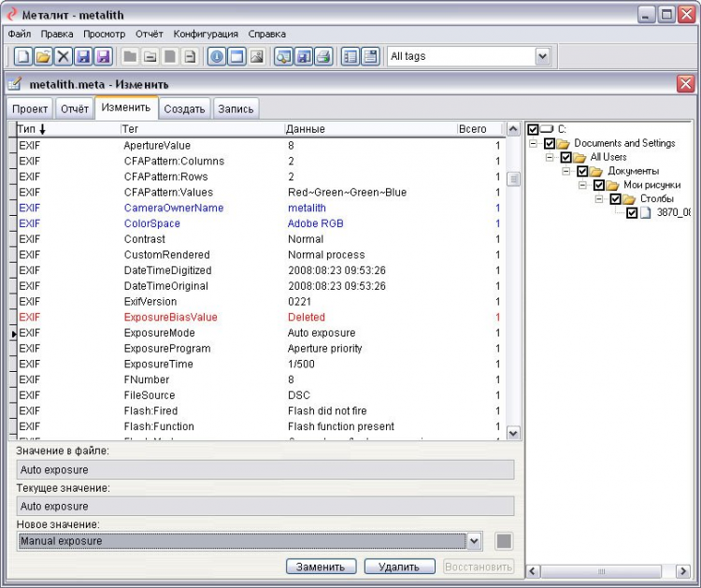Click the open folder toolbar icon
This screenshot has width=701, height=588.
(x=43, y=57)
